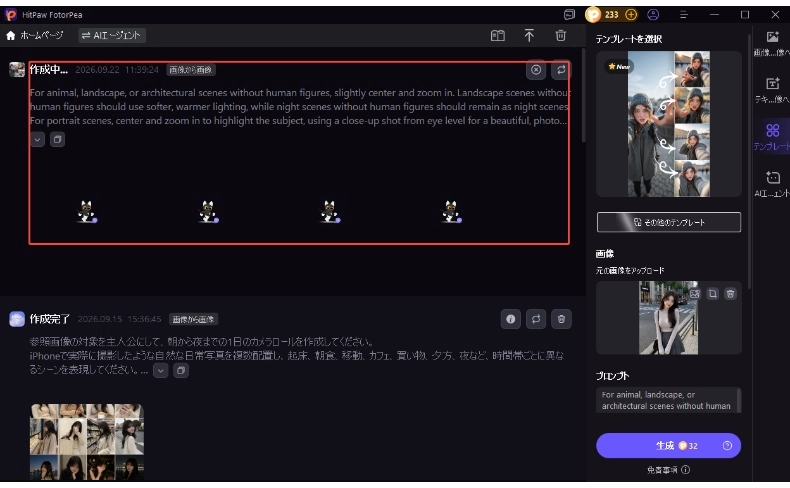Screen dimensions: 790x488
Task: Open the guide book icon in toolbar
Action: click(497, 36)
